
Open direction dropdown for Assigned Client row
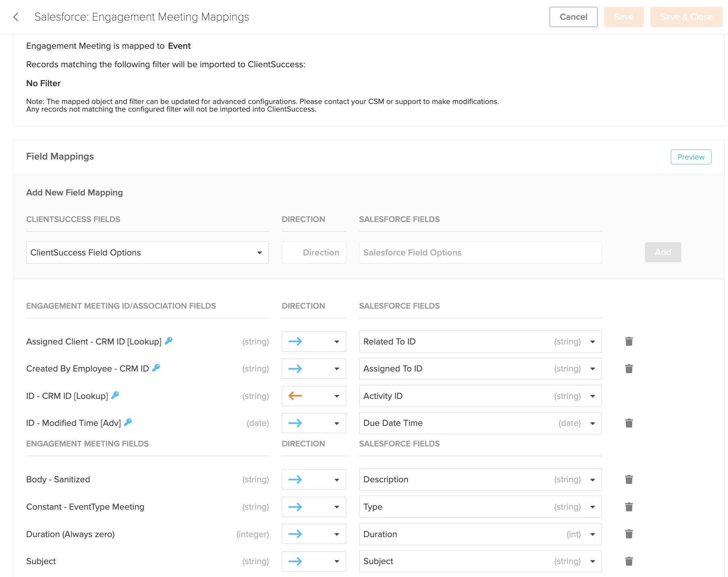pos(314,342)
